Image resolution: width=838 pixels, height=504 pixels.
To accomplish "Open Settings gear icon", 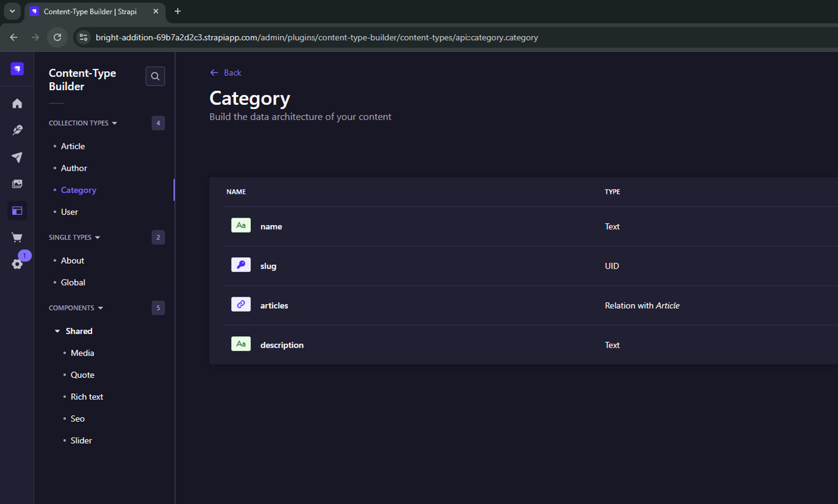I will point(17,264).
